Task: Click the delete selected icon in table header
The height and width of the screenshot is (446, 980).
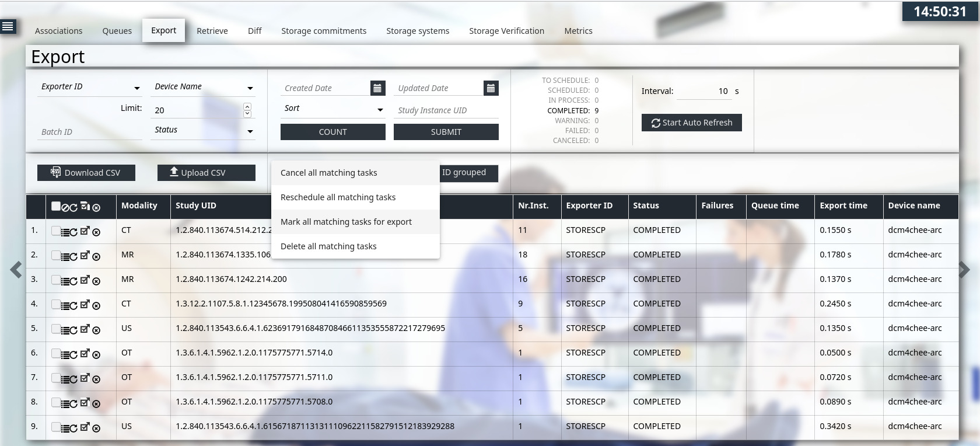Action: [96, 207]
